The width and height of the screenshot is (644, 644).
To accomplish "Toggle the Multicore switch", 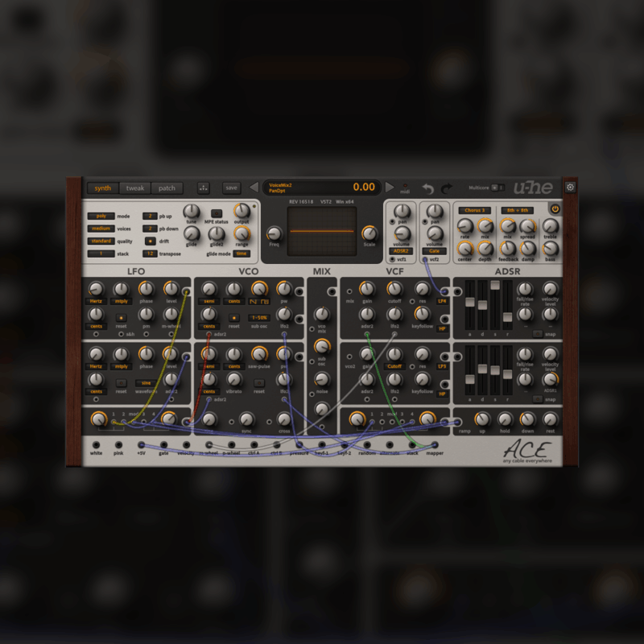I will [x=497, y=188].
